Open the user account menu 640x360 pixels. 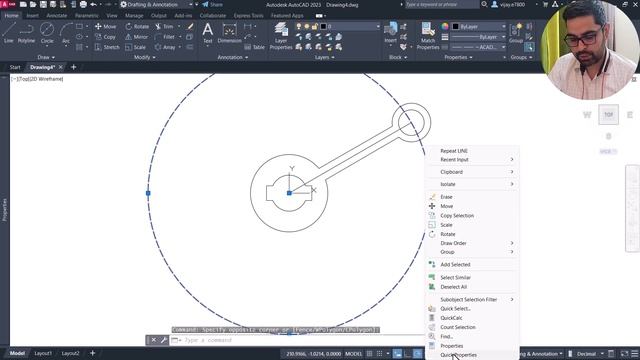[x=510, y=4]
